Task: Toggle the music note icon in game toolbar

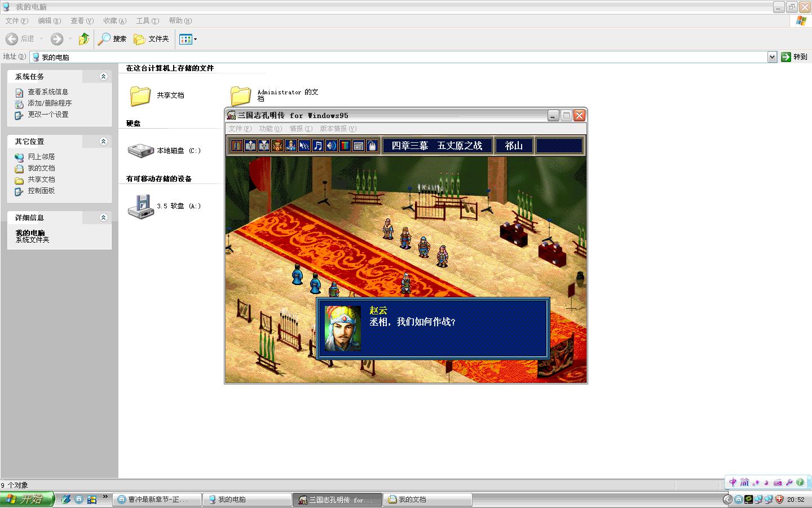Action: 317,146
